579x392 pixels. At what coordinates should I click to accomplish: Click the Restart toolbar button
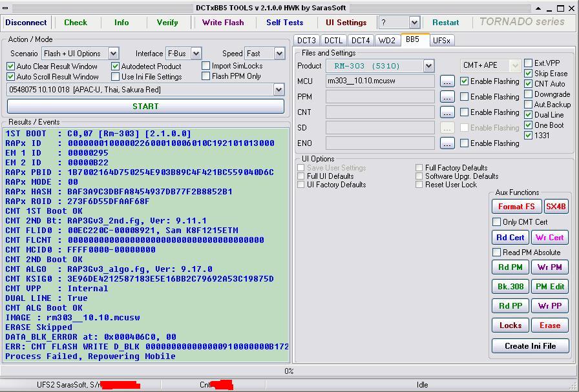[446, 23]
